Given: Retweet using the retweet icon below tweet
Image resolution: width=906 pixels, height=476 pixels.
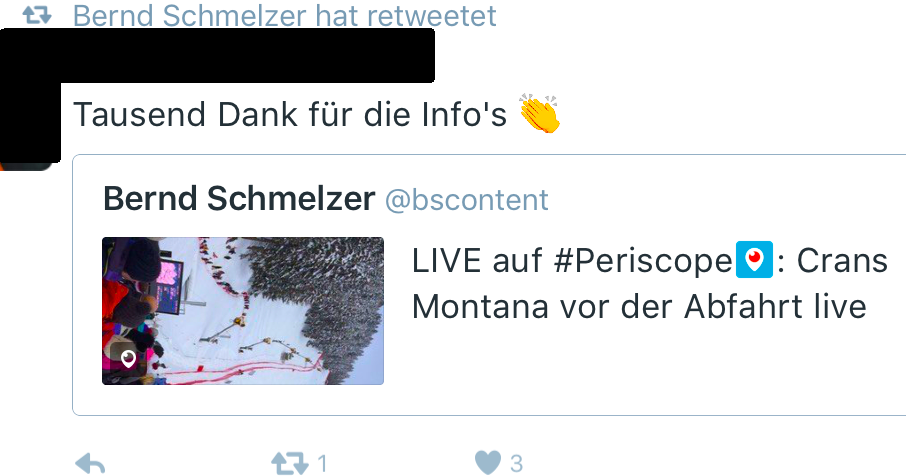Looking at the screenshot, I should [289, 463].
